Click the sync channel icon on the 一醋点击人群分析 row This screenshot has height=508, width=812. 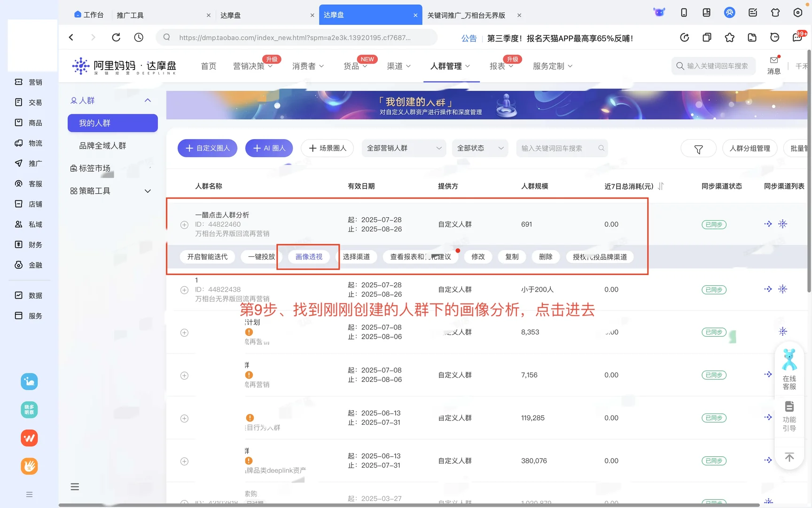pos(768,224)
